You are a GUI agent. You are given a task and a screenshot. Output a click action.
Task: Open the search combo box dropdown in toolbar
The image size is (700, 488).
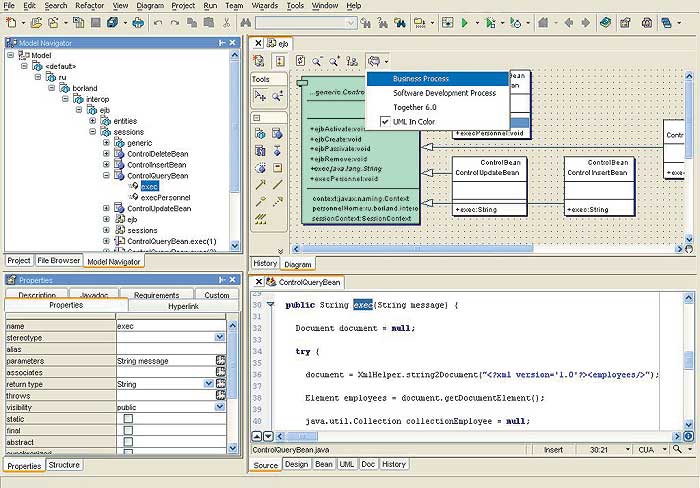point(351,22)
